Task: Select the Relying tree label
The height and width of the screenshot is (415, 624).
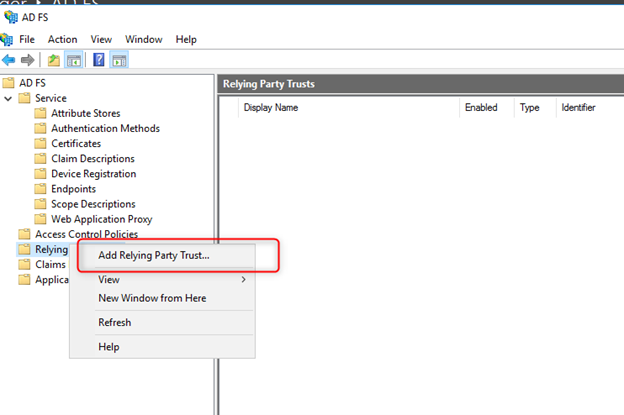Action: (x=52, y=249)
